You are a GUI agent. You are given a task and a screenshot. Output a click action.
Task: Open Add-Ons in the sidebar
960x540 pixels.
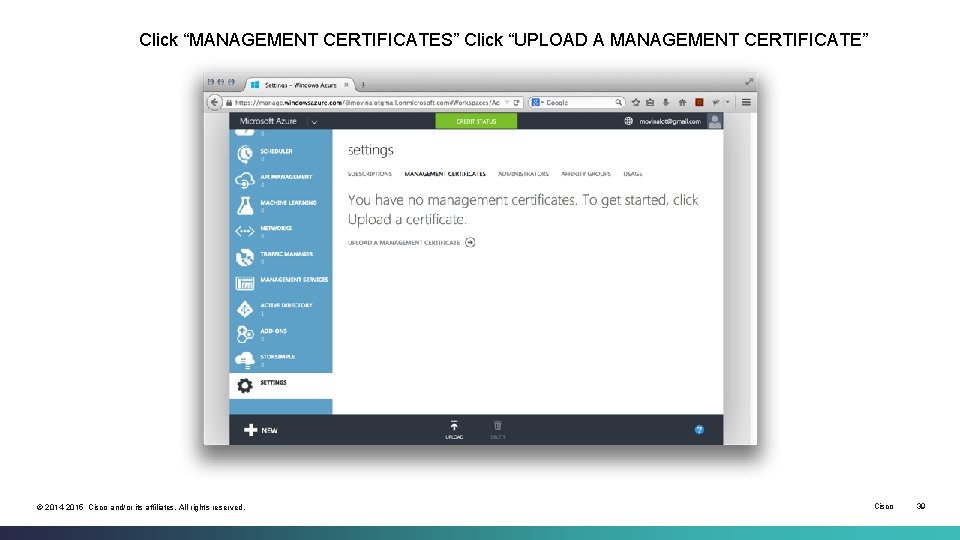click(x=280, y=334)
